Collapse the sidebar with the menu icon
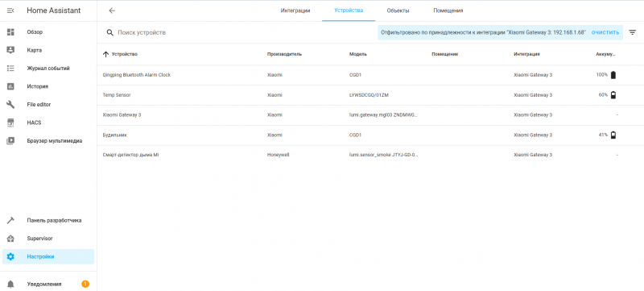 [x=10, y=10]
